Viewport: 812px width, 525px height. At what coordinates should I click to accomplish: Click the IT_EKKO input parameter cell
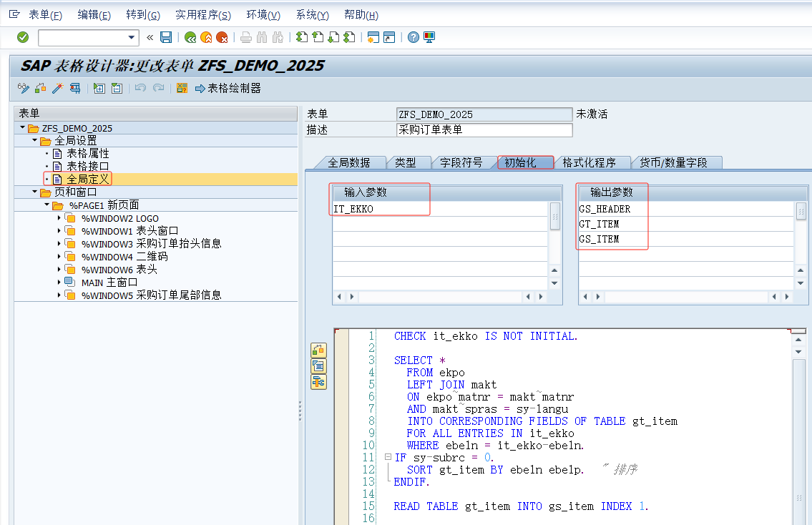click(440, 209)
